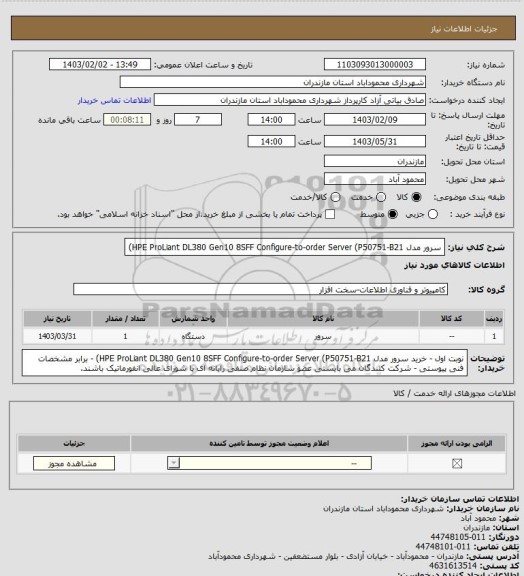This screenshot has width=524, height=576.
Task: Click the کد کالا column header
Action: tap(451, 318)
